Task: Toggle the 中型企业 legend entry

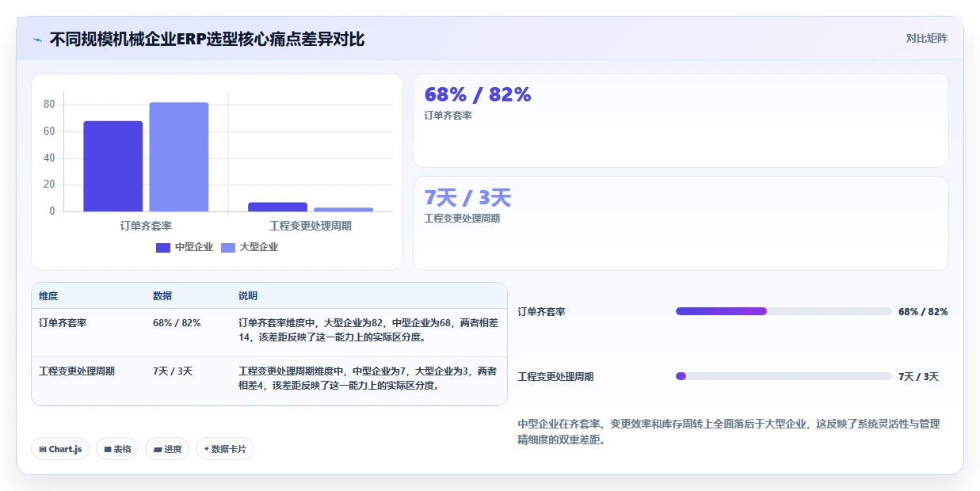Action: (185, 247)
